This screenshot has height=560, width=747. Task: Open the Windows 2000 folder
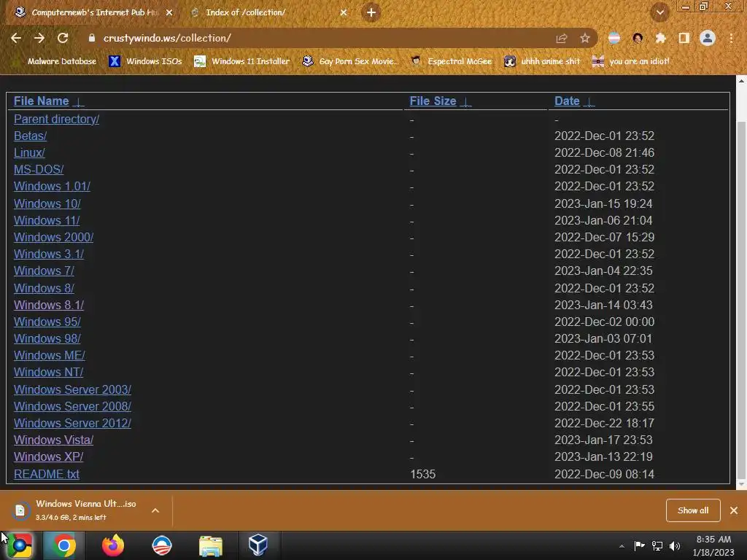[x=53, y=237]
